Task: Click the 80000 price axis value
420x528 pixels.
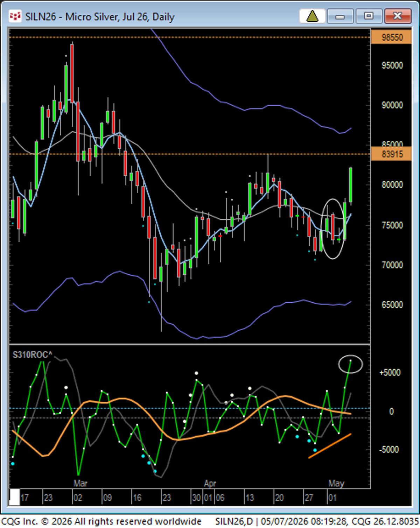Action: 392,185
